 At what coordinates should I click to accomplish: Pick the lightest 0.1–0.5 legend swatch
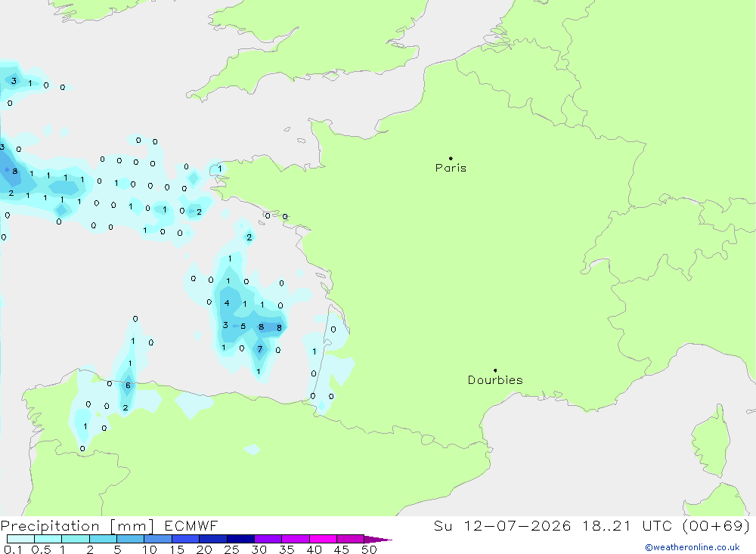[20, 539]
